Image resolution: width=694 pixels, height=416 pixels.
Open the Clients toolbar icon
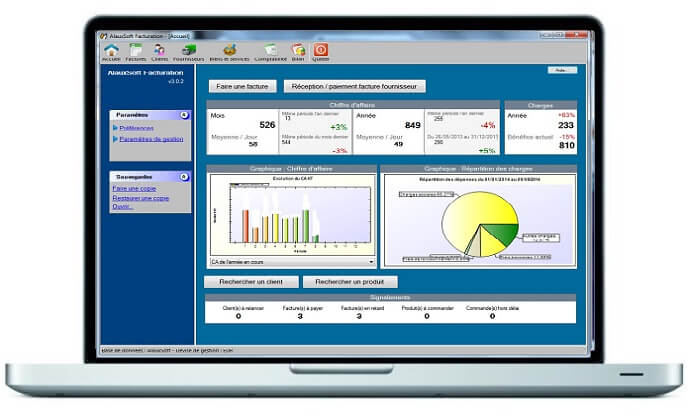pos(159,52)
